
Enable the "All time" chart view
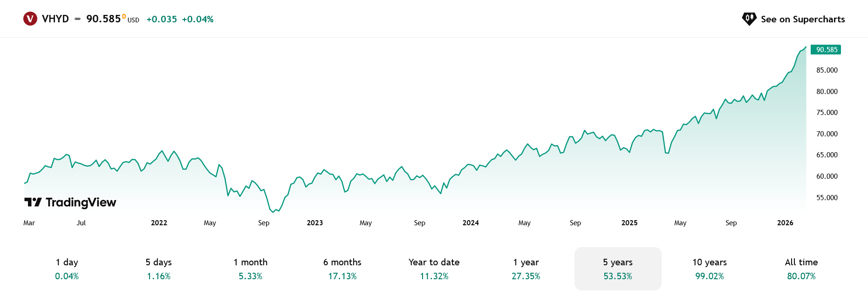pyautogui.click(x=802, y=269)
